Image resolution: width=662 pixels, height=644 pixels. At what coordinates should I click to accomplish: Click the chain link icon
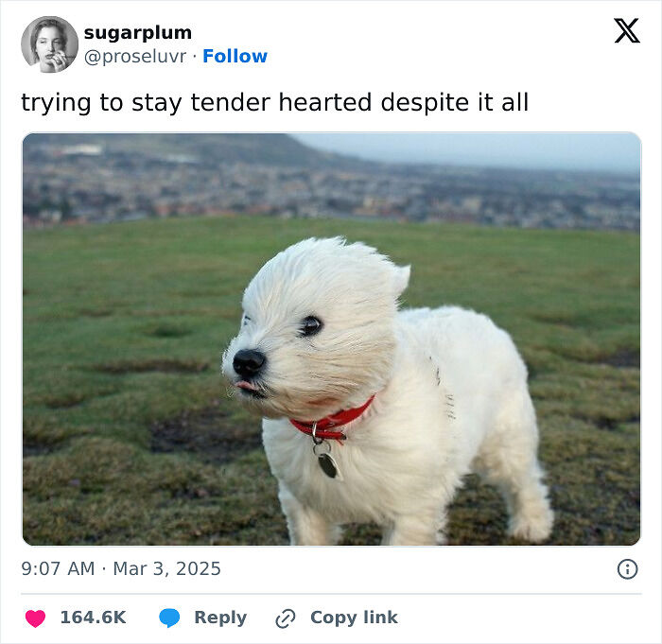(x=286, y=618)
